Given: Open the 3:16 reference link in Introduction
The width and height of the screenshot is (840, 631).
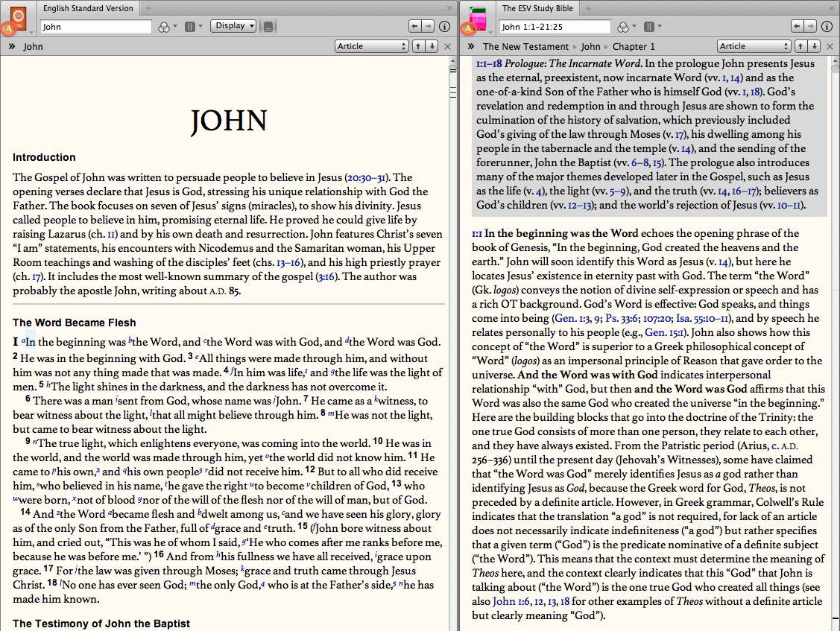Looking at the screenshot, I should coord(326,277).
